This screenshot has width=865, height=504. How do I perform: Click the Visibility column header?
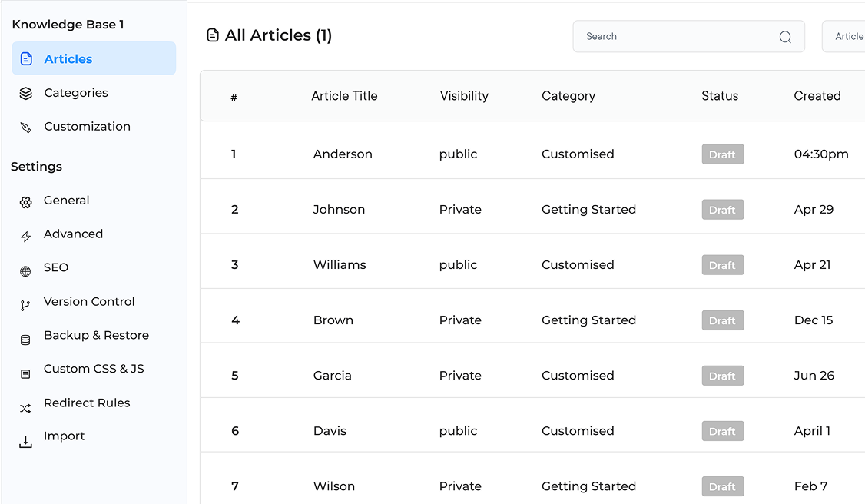click(464, 96)
